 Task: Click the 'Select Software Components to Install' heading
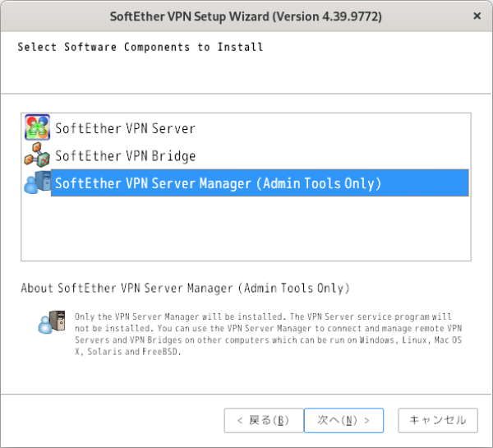tap(141, 47)
